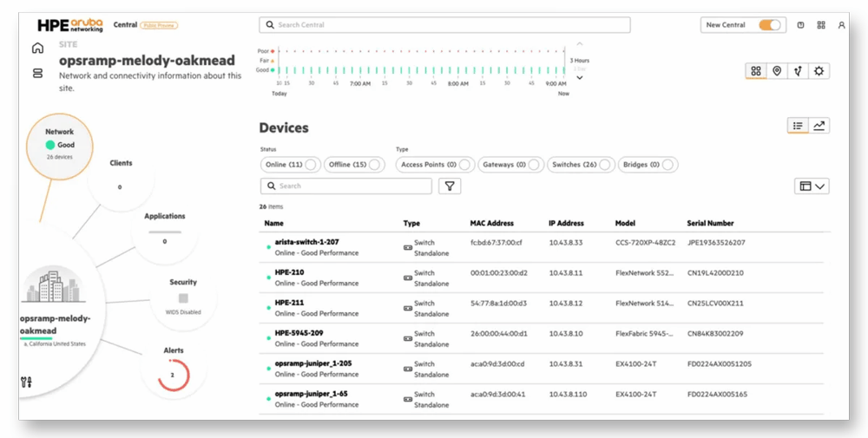The width and height of the screenshot is (868, 438).
Task: Click the switch icon in HPE-211 row
Action: tap(408, 309)
